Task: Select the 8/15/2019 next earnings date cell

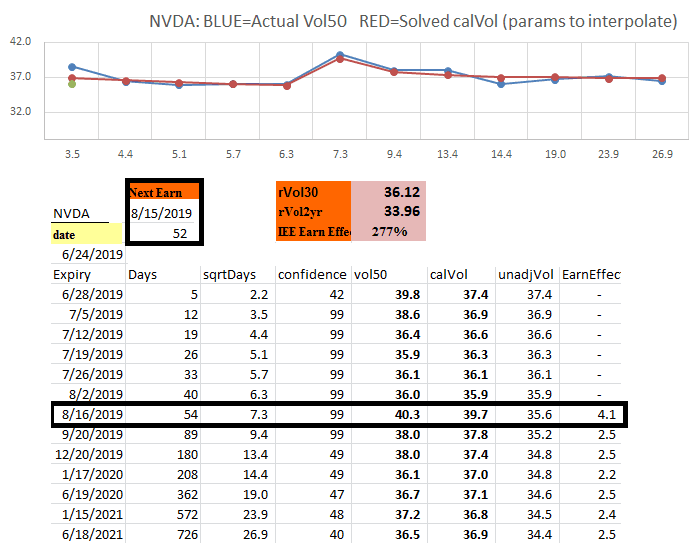Action: coord(162,213)
